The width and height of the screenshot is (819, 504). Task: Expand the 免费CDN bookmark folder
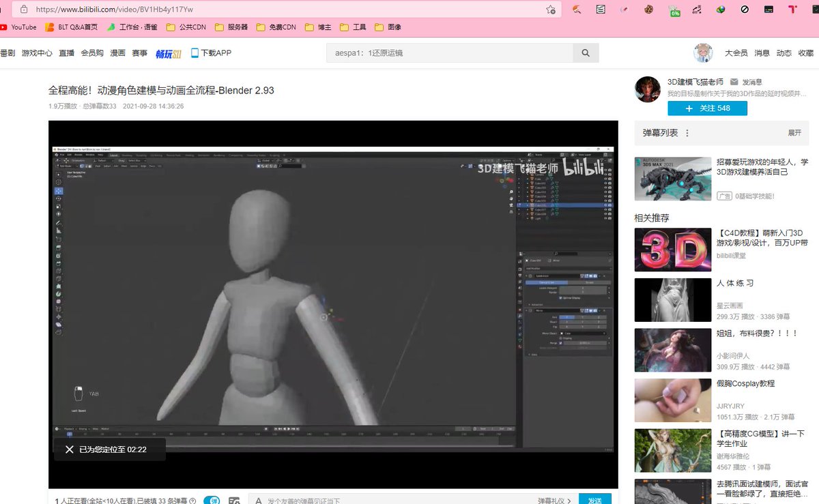(x=276, y=27)
